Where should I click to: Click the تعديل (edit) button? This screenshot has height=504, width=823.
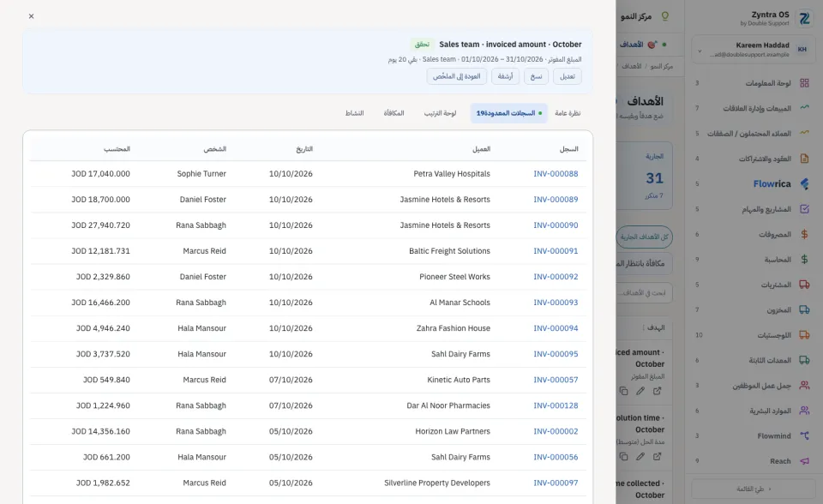point(567,76)
